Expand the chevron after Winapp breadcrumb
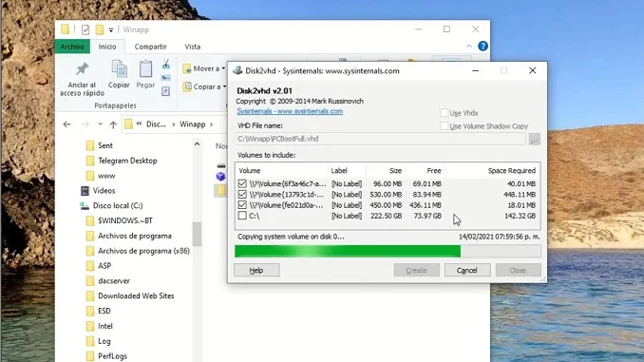 click(212, 124)
